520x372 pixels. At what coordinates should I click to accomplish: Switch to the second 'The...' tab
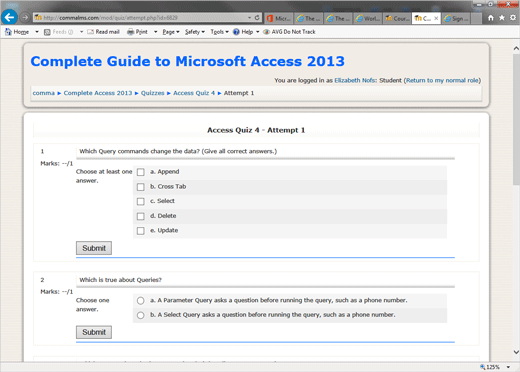[x=338, y=18]
